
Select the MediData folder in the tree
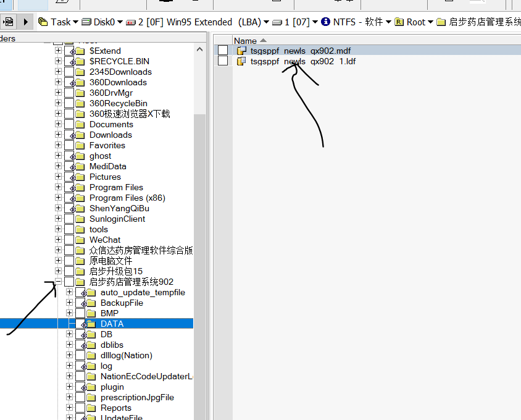pos(107,166)
